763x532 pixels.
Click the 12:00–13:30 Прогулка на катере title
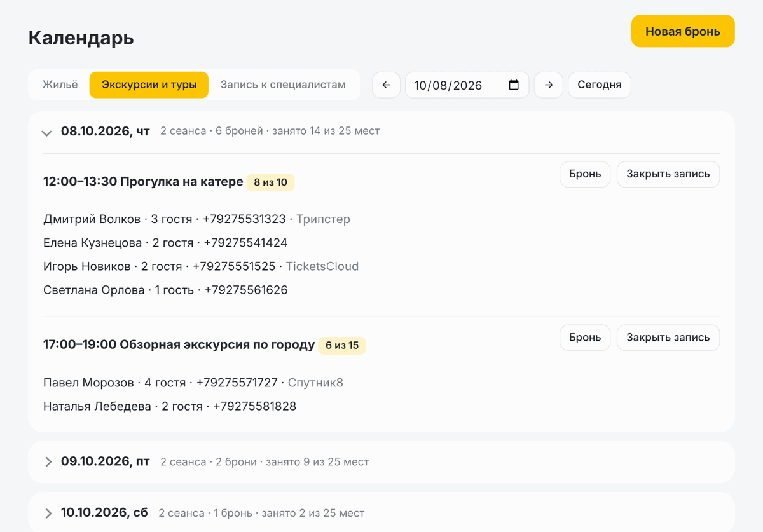point(143,182)
